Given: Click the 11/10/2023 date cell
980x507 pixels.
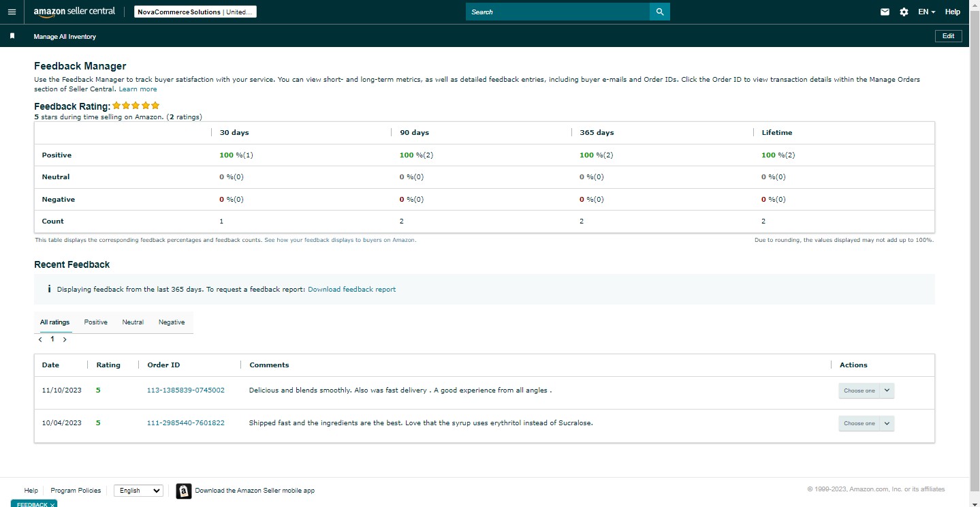Looking at the screenshot, I should [x=61, y=390].
